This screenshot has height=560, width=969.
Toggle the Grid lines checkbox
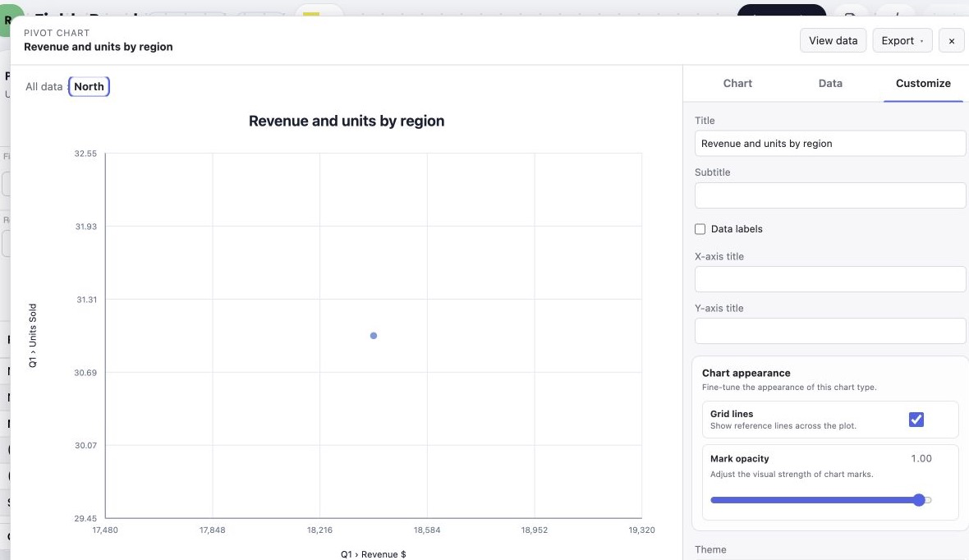[x=916, y=420]
